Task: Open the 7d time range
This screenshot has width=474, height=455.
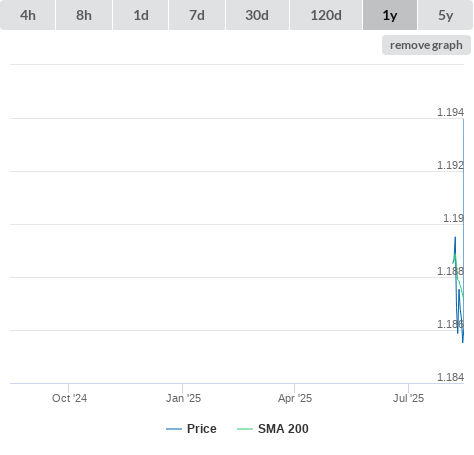Action: point(197,15)
